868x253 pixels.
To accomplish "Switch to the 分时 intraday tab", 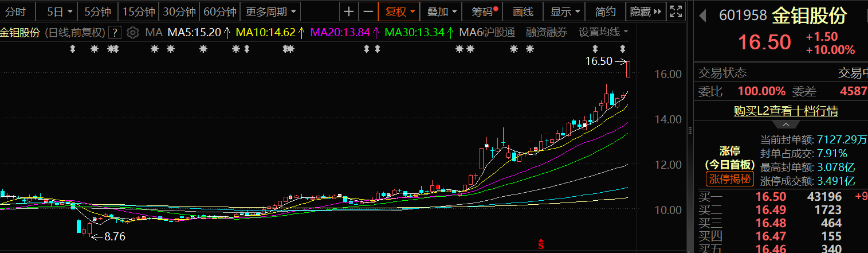I will click(16, 11).
